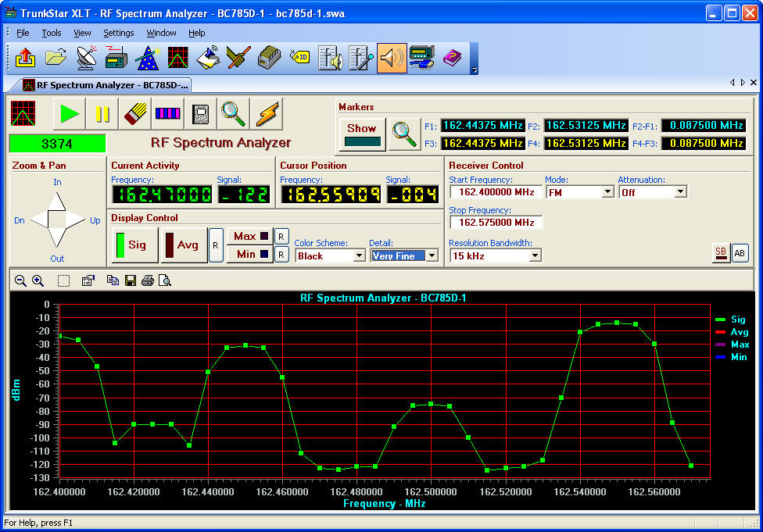This screenshot has width=763, height=532.
Task: Click the lightning bolt button
Action: coord(267,114)
